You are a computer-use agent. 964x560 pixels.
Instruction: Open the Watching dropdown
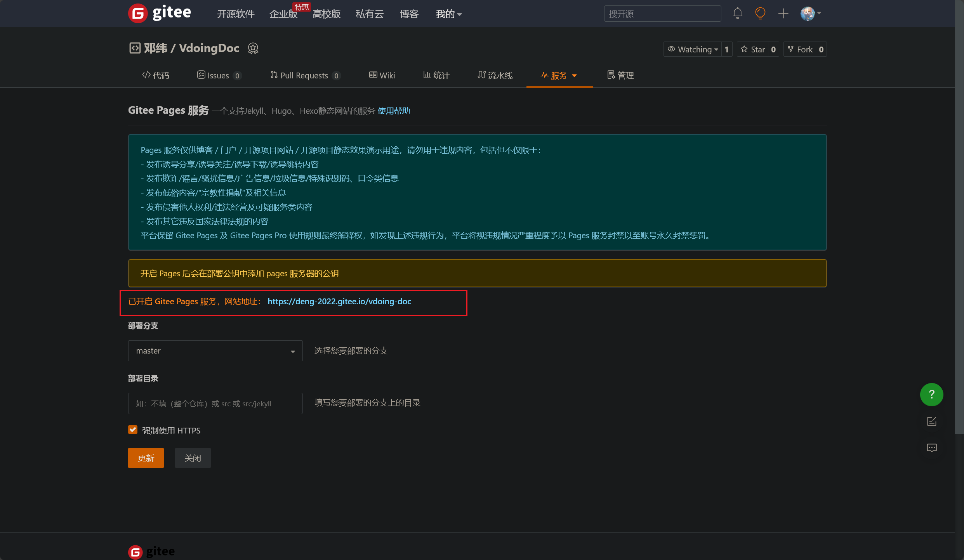(x=693, y=49)
